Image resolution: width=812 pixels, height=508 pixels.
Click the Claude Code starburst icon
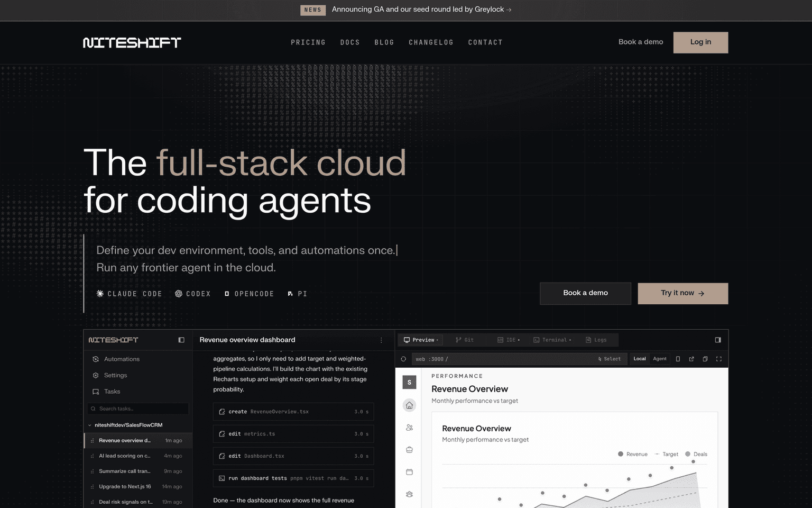100,293
